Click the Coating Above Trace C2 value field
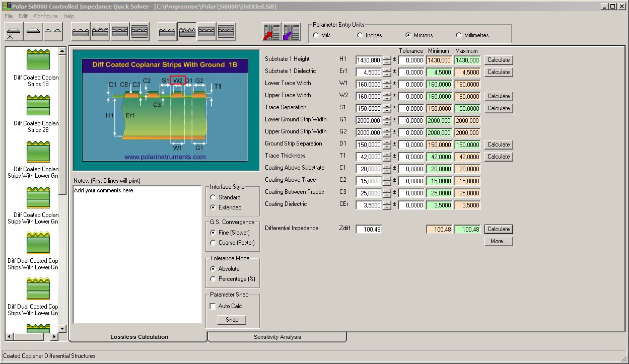The height and width of the screenshot is (364, 629). tap(369, 181)
